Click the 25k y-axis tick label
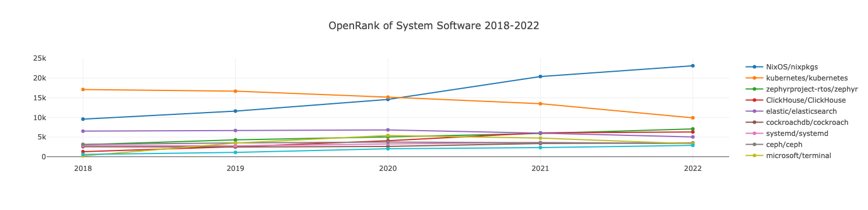This screenshot has width=868, height=210. point(39,58)
